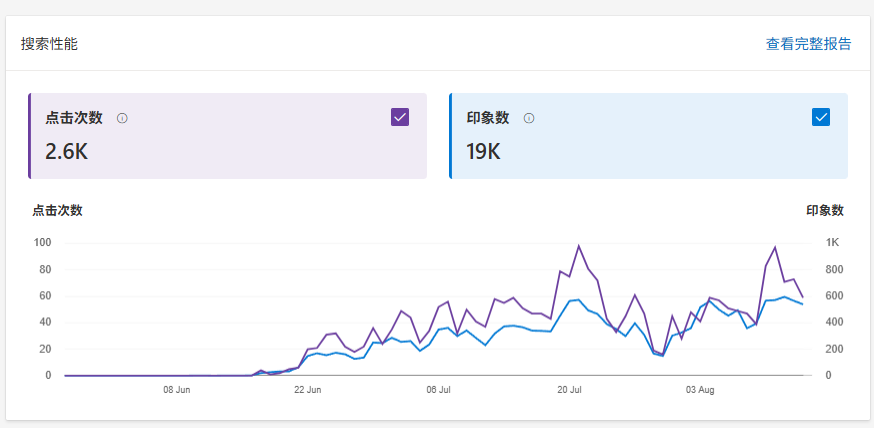Uncheck the blue 印象数 checkbox
The width and height of the screenshot is (874, 428).
click(821, 117)
